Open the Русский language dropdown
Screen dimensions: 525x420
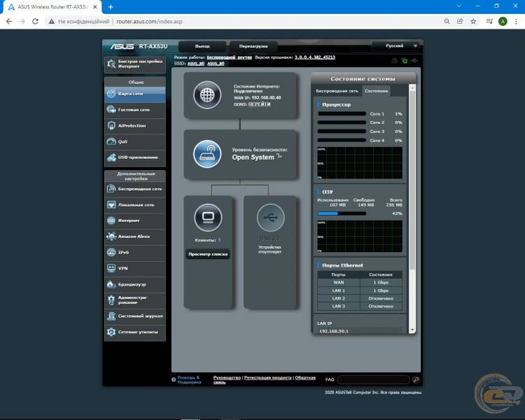395,46
